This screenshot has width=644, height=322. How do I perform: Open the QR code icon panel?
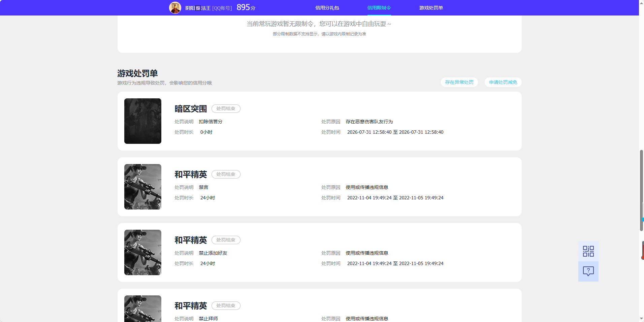pyautogui.click(x=588, y=251)
